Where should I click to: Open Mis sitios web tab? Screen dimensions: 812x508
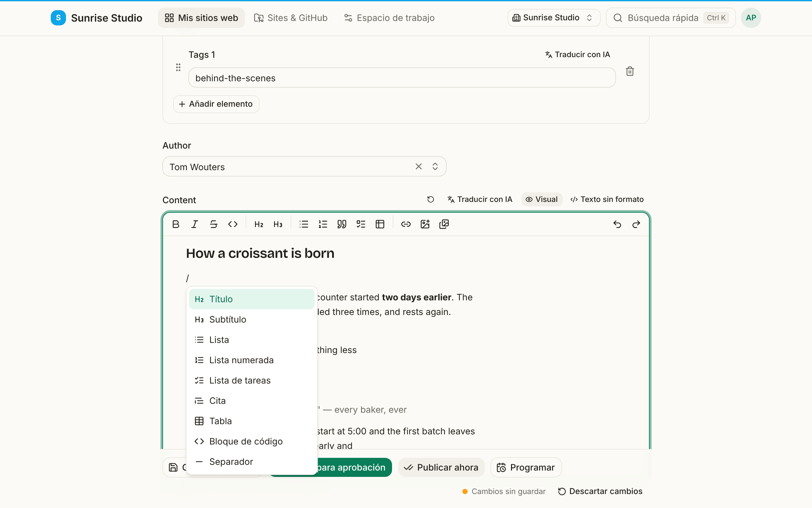pos(201,18)
